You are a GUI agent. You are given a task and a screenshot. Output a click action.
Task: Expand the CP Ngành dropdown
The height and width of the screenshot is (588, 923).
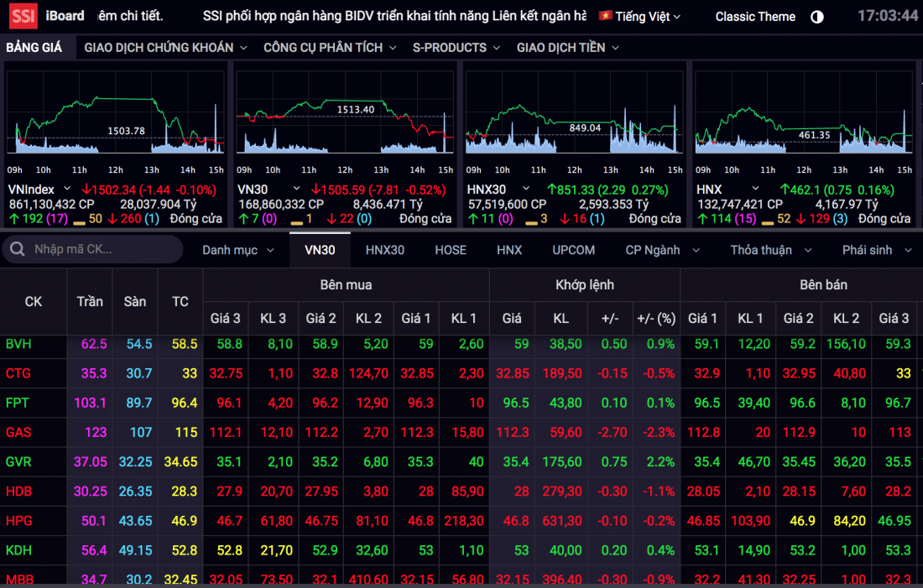pyautogui.click(x=661, y=250)
